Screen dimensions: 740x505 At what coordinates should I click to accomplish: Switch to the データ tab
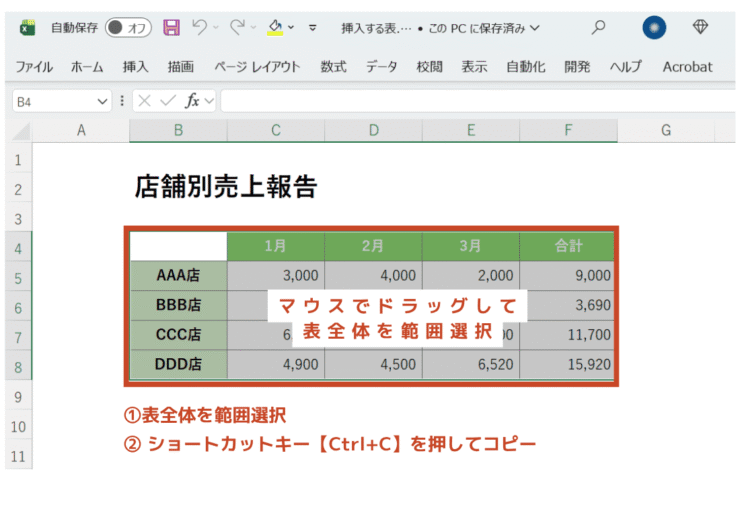pyautogui.click(x=381, y=67)
